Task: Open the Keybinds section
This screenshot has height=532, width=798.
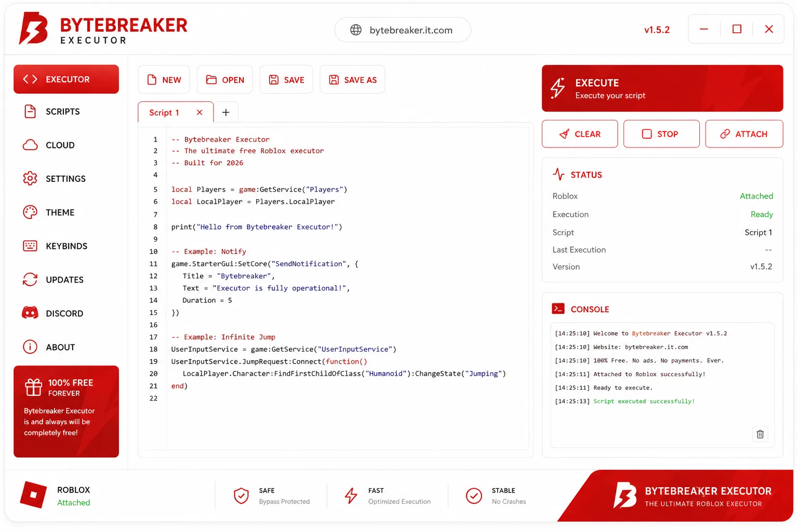Action: (x=66, y=246)
